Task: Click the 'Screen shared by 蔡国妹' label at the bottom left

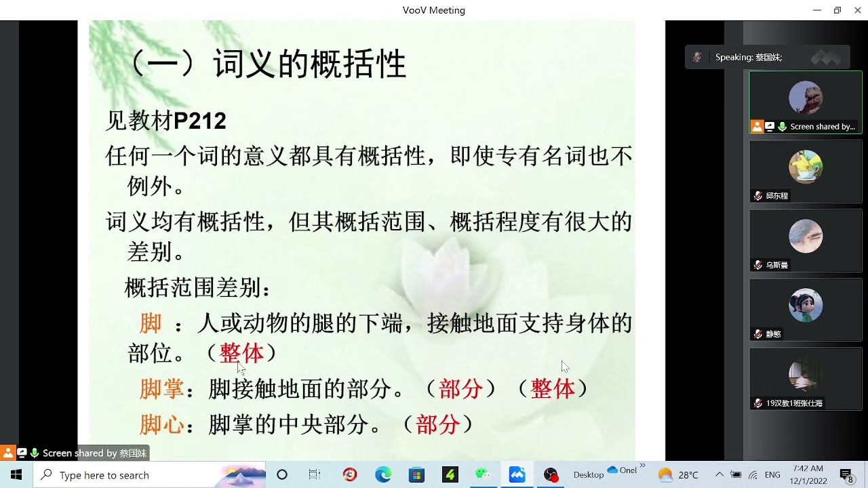Action: point(94,453)
